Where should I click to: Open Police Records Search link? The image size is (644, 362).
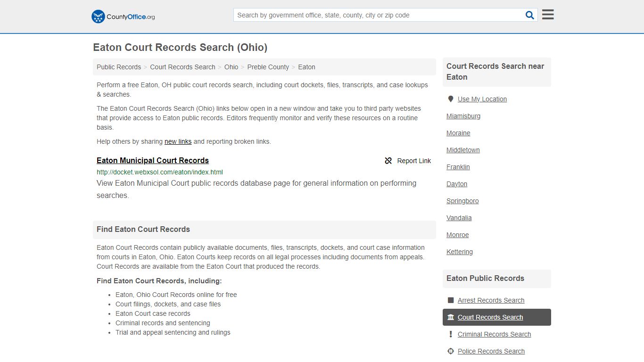[491, 351]
